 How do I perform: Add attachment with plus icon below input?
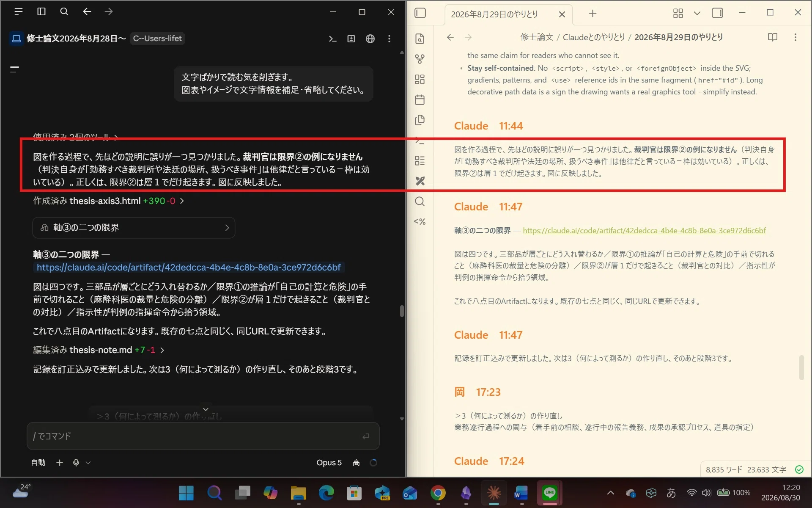tap(60, 463)
